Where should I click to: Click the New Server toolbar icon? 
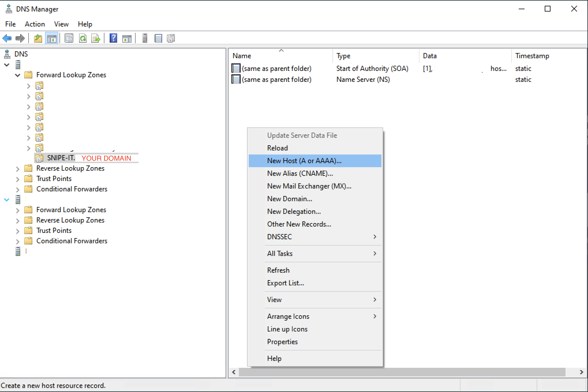coord(145,38)
